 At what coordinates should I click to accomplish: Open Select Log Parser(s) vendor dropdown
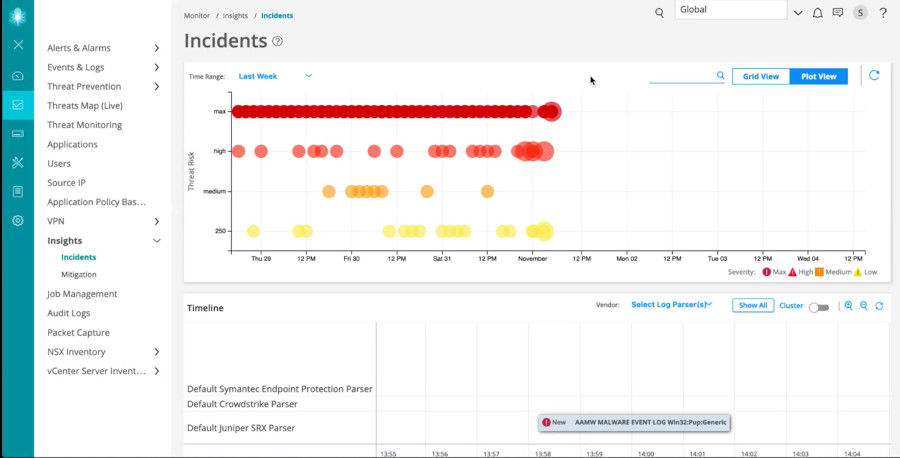[671, 305]
